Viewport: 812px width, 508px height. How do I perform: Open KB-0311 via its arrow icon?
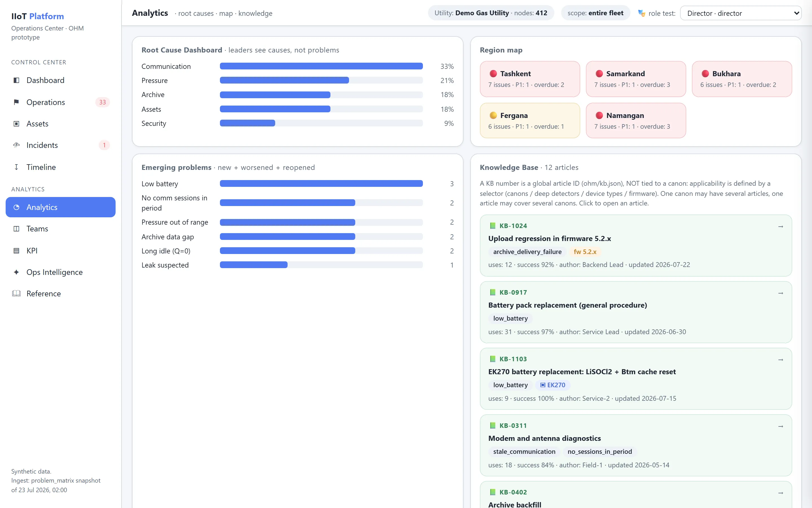[780, 426]
